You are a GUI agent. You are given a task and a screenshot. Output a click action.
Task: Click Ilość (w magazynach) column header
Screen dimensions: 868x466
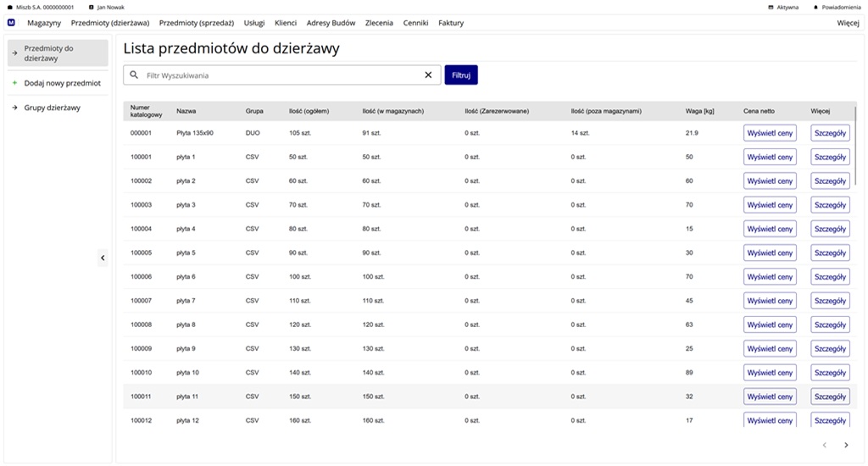[393, 111]
